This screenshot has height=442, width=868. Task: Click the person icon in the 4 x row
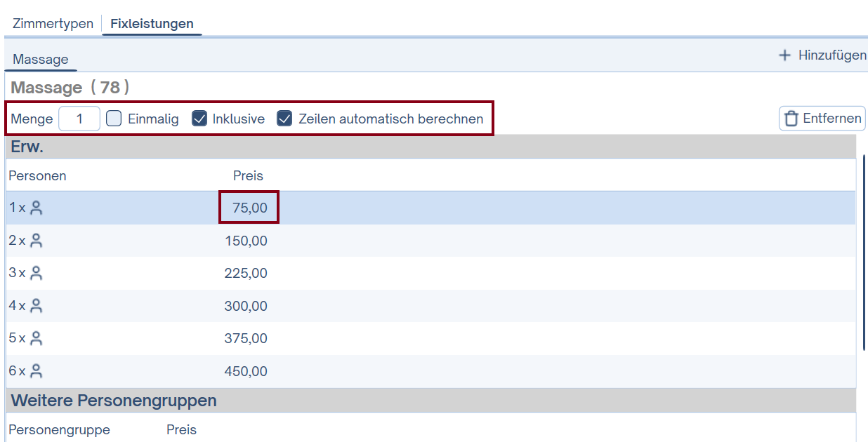(x=37, y=306)
